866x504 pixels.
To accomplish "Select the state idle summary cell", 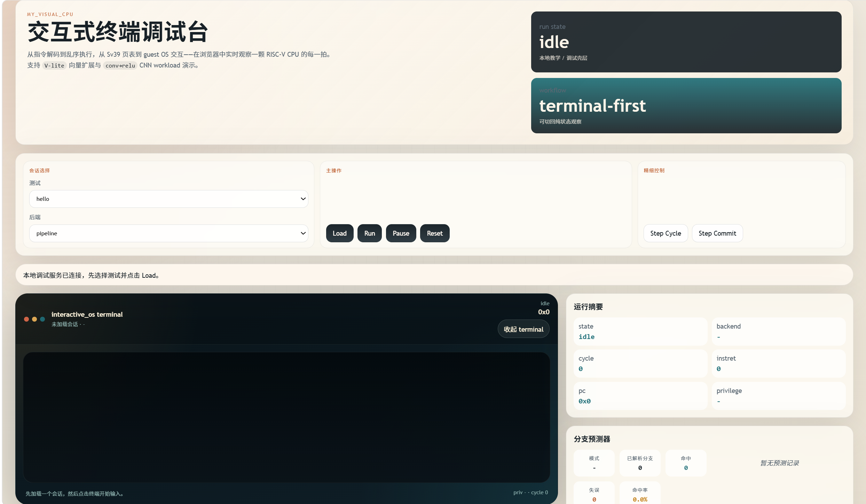I will point(640,331).
